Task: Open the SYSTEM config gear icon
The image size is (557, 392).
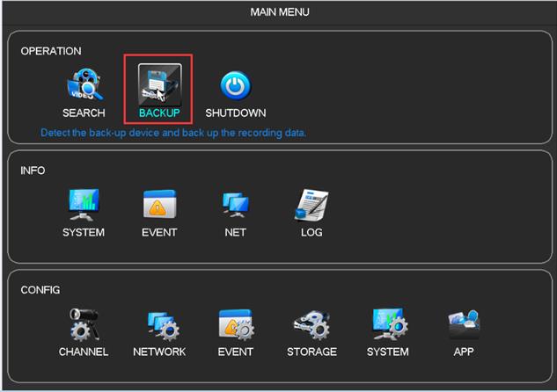Action: 387,324
